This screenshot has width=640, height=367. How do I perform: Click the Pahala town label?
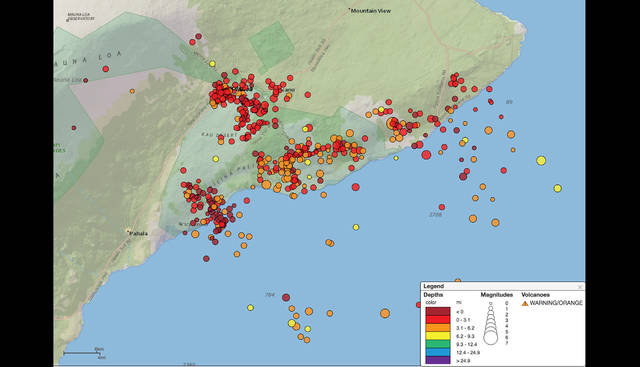(139, 234)
